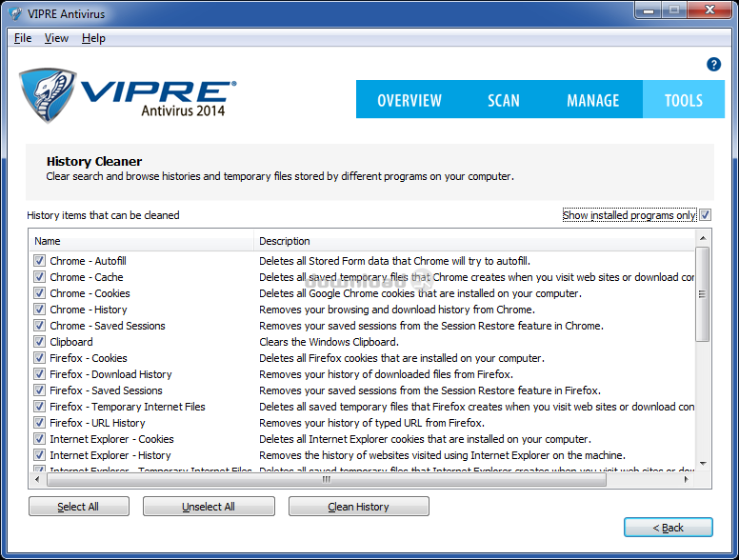Click the Unselect All button
This screenshot has height=560, width=739.
click(209, 507)
